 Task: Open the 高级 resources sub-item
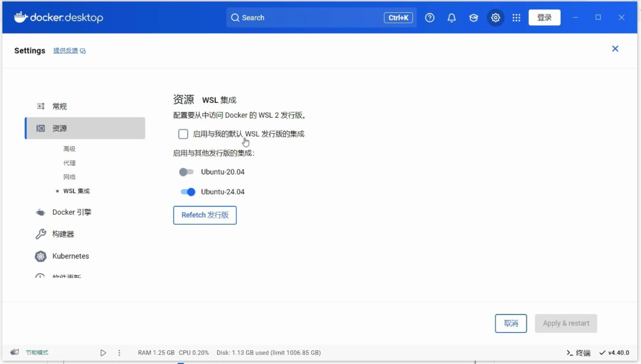[x=69, y=149]
